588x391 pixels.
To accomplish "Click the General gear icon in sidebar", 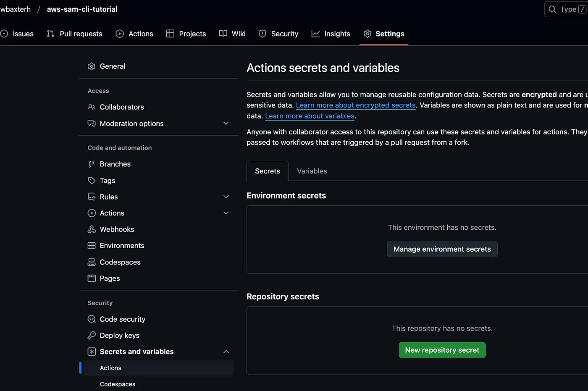I will 92,66.
